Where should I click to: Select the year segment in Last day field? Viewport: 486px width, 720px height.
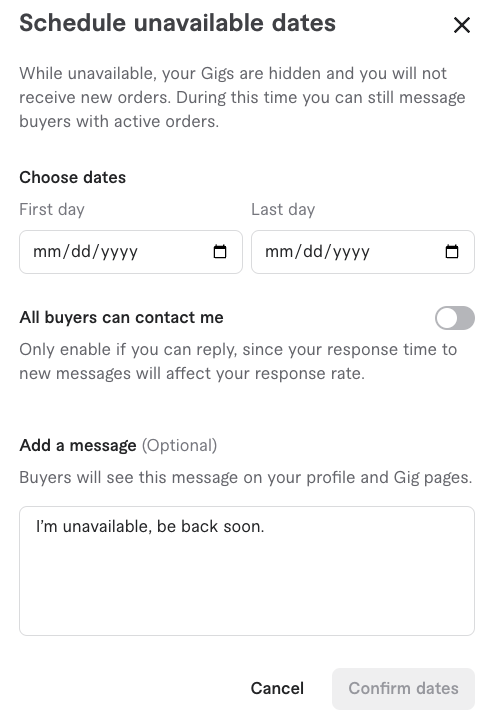[x=351, y=252]
